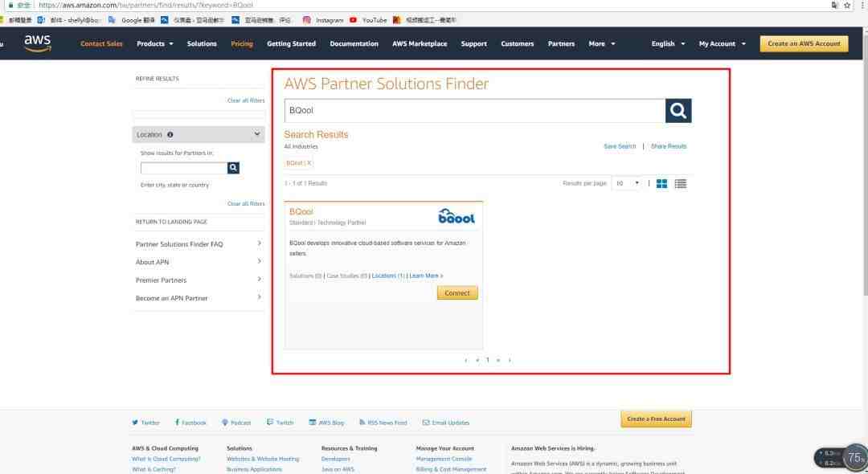868x474 pixels.
Task: Open the Google 翻译 bookmark
Action: (132, 20)
